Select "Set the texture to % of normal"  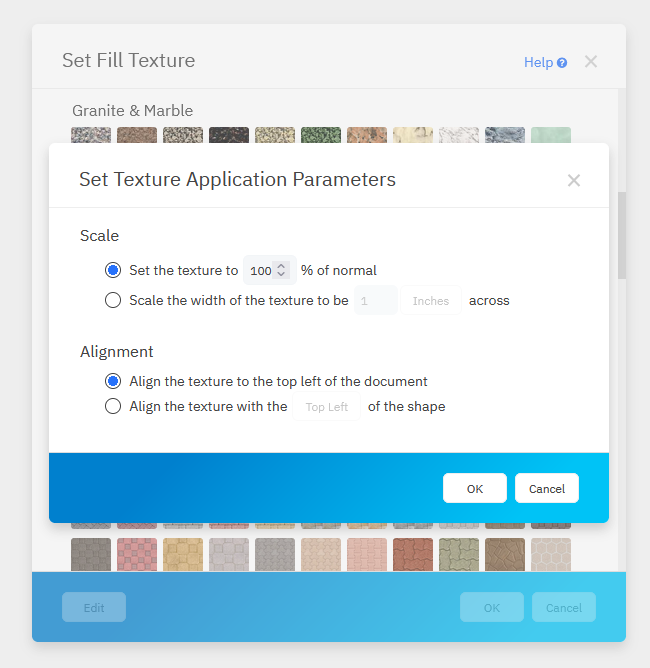point(113,270)
